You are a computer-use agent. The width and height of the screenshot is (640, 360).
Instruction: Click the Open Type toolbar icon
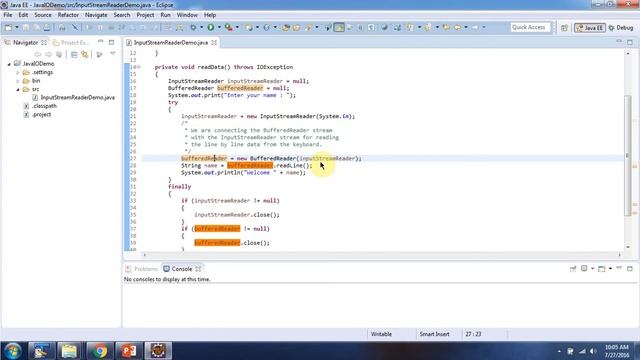(286, 27)
